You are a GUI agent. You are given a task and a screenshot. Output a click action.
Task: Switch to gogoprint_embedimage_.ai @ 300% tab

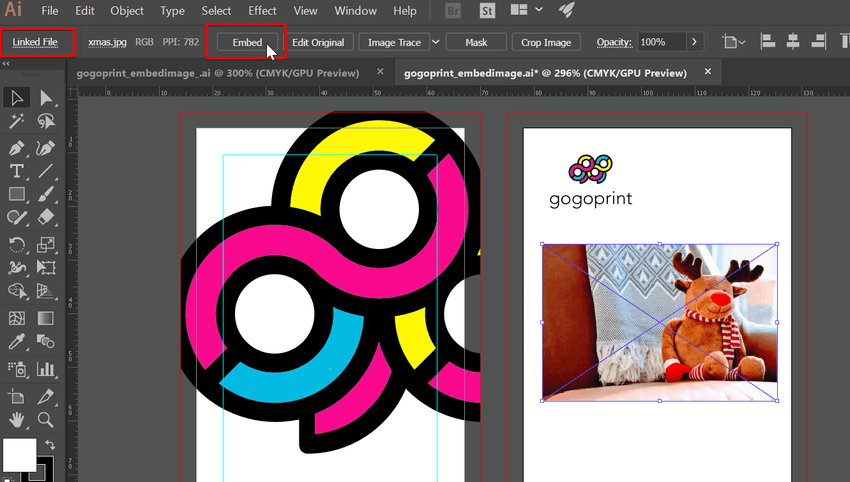coord(218,73)
